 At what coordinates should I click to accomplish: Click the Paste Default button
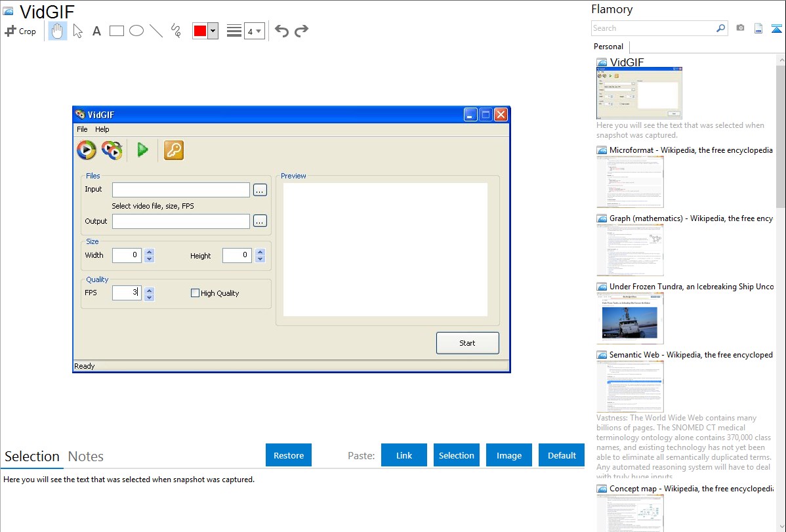[562, 455]
